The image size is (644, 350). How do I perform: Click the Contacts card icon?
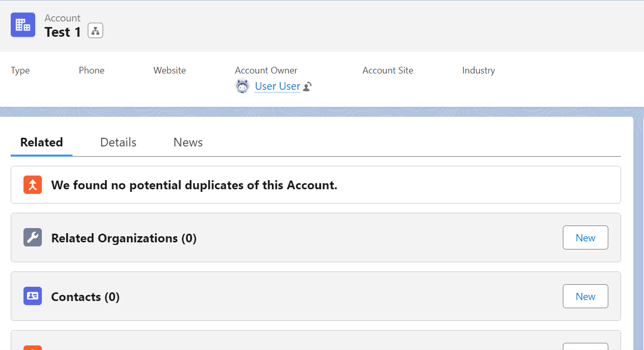tap(33, 296)
